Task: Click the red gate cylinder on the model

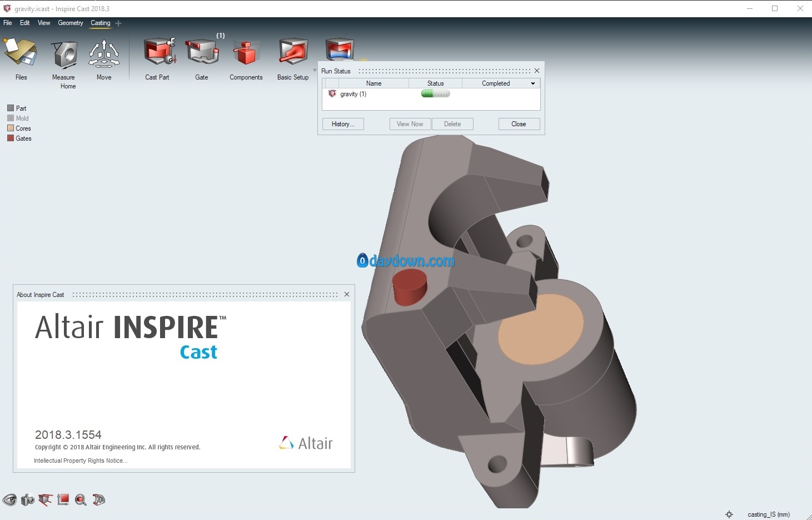Action: click(410, 288)
